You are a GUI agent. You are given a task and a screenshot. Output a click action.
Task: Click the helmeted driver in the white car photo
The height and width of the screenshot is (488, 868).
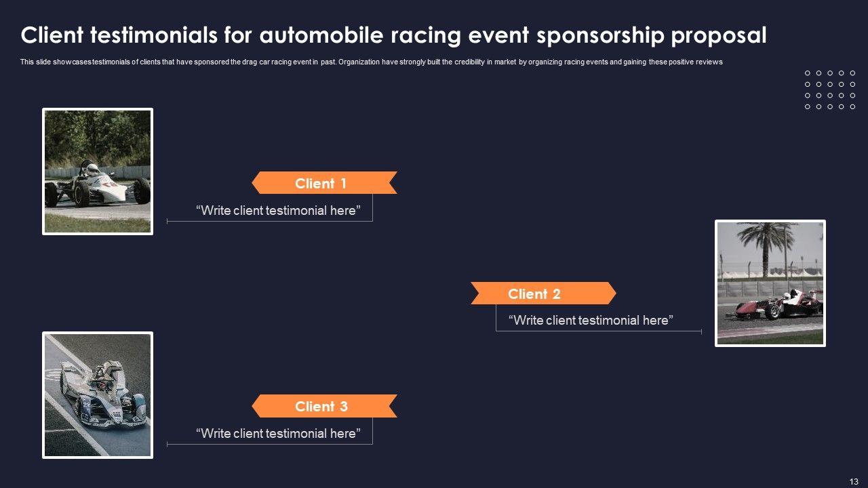(x=91, y=169)
